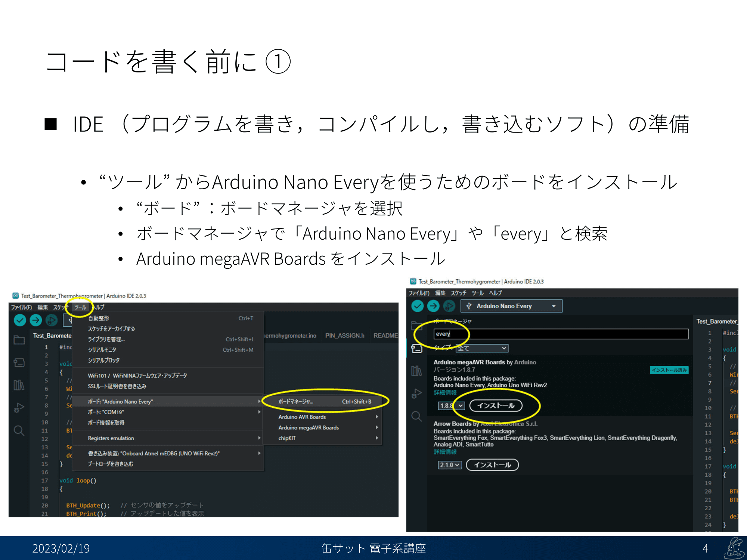The width and height of the screenshot is (747, 560).
Task: Open 詳細情報 link under Arrow Boards
Action: [x=445, y=452]
